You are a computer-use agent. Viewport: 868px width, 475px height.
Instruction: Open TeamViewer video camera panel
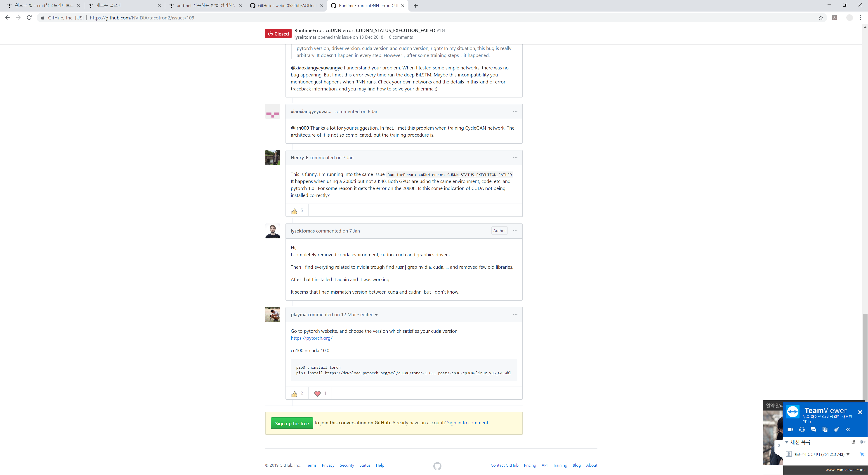790,430
